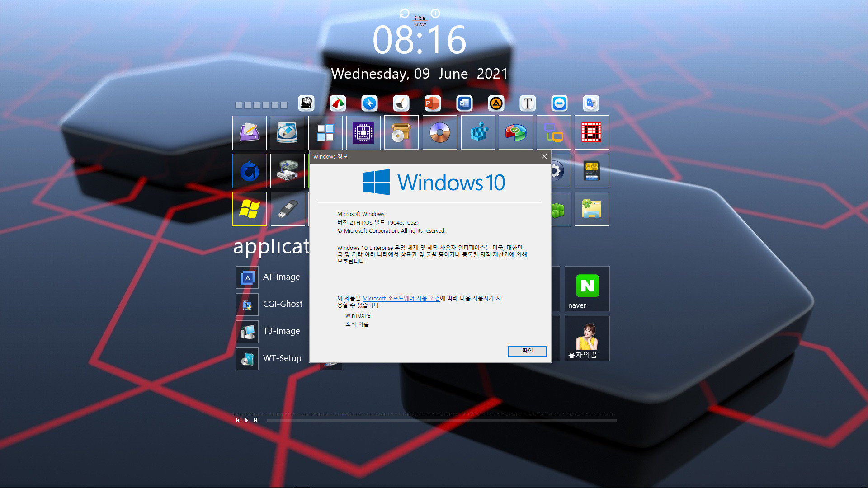Select the first small page square indicator
The image size is (868, 488).
[239, 105]
